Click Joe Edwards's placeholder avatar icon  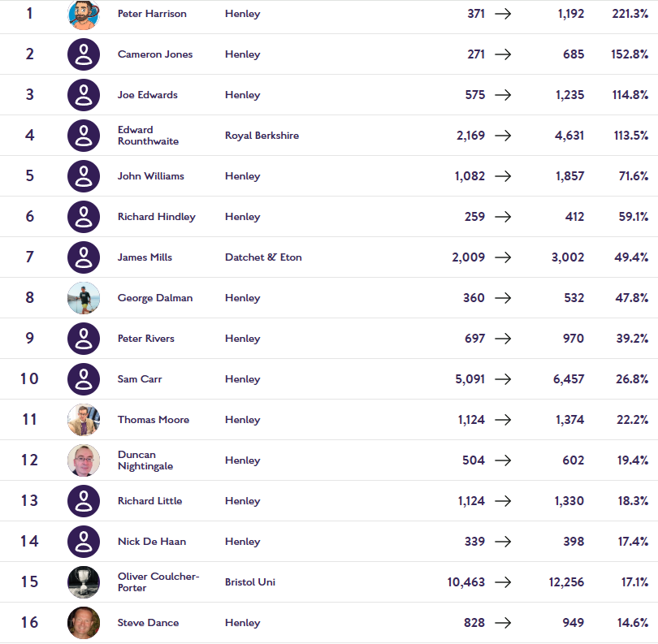[x=84, y=95]
